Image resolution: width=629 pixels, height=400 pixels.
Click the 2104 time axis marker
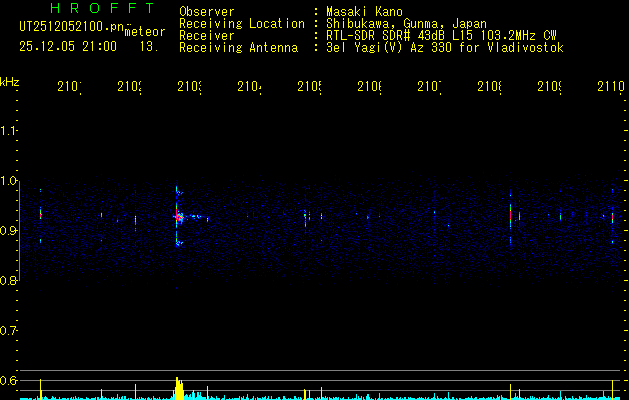click(x=250, y=86)
